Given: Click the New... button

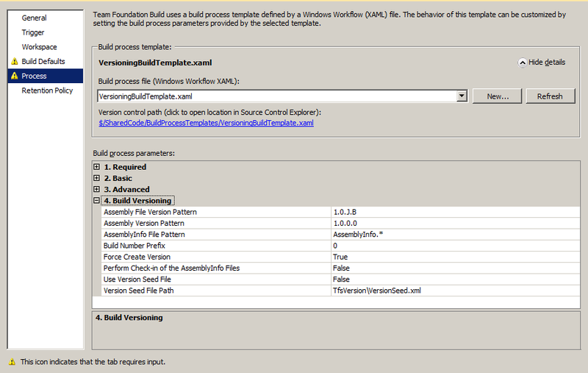Looking at the screenshot, I should pos(498,96).
